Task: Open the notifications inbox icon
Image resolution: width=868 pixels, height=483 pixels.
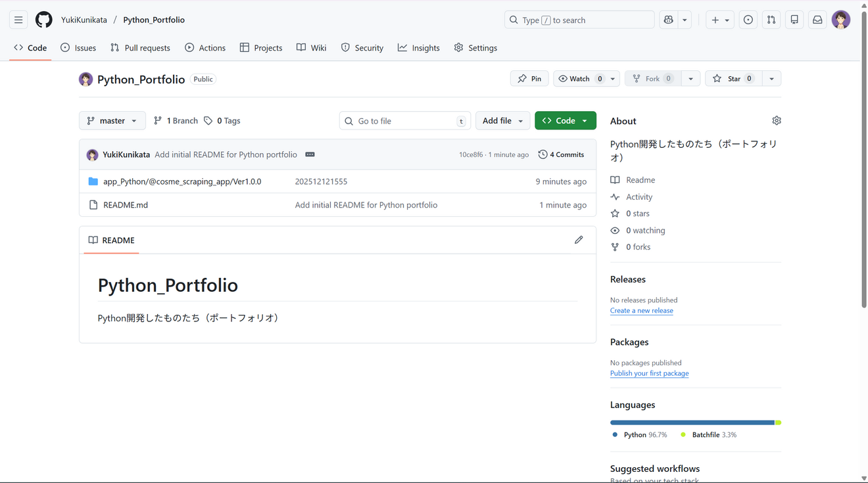Action: coord(817,20)
